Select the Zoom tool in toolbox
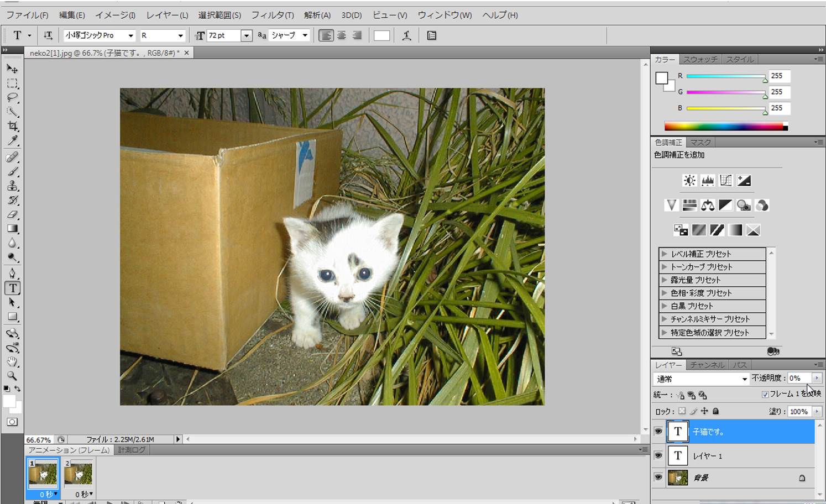The height and width of the screenshot is (504, 826). [x=12, y=376]
